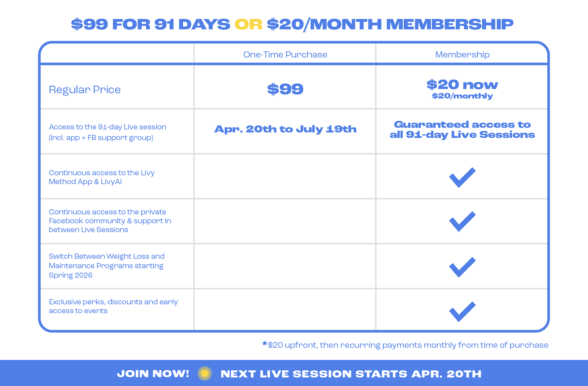Click Guaranteed access to all Live Sessions text
Screen dimensions: 588x386
point(462,129)
